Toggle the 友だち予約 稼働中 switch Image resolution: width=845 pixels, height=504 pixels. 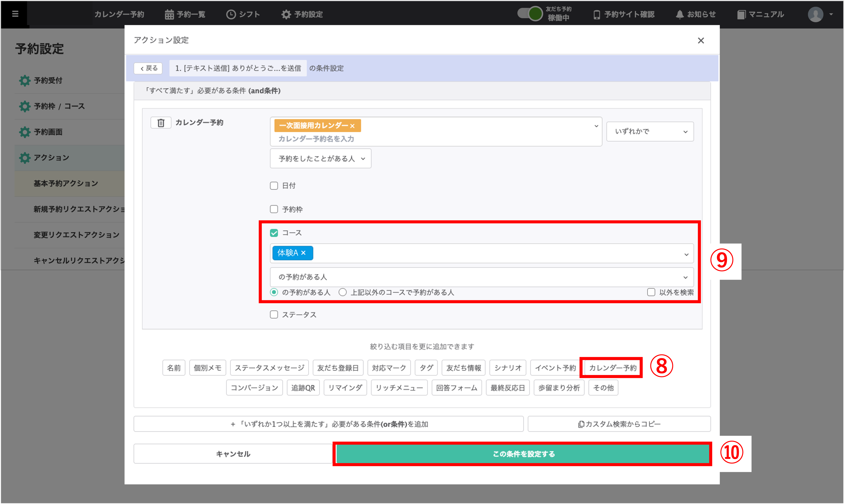(530, 14)
